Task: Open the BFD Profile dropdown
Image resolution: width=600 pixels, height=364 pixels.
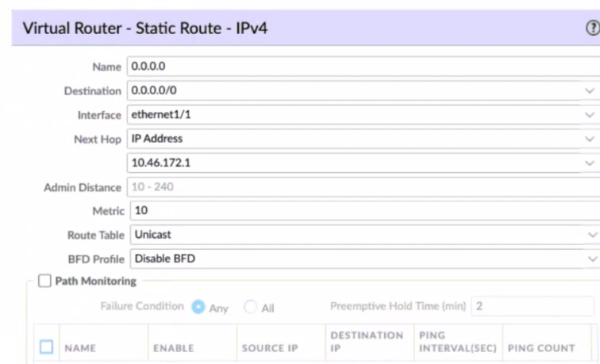Action: point(591,259)
